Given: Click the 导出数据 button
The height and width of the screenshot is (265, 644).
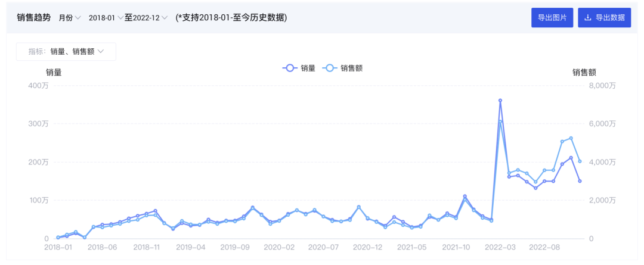Looking at the screenshot, I should [604, 18].
